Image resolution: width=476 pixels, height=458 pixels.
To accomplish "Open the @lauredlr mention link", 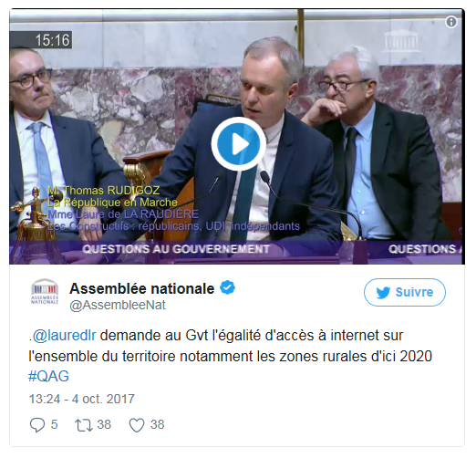I will pos(65,336).
